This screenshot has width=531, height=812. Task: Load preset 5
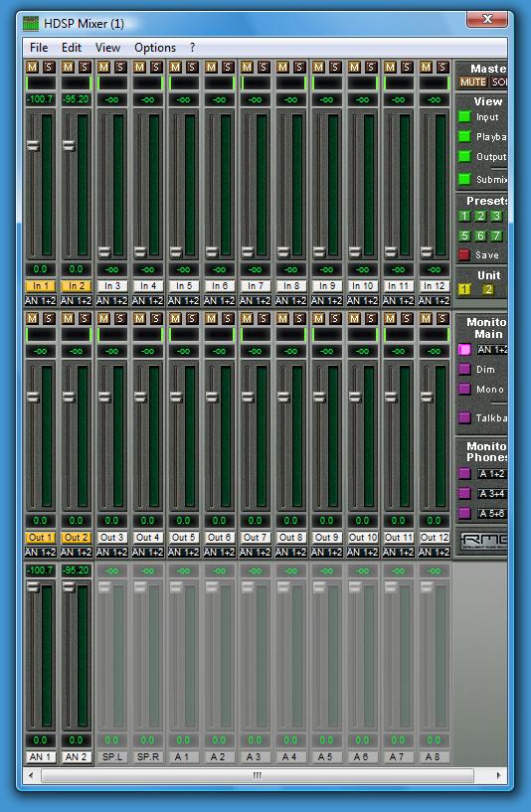464,236
